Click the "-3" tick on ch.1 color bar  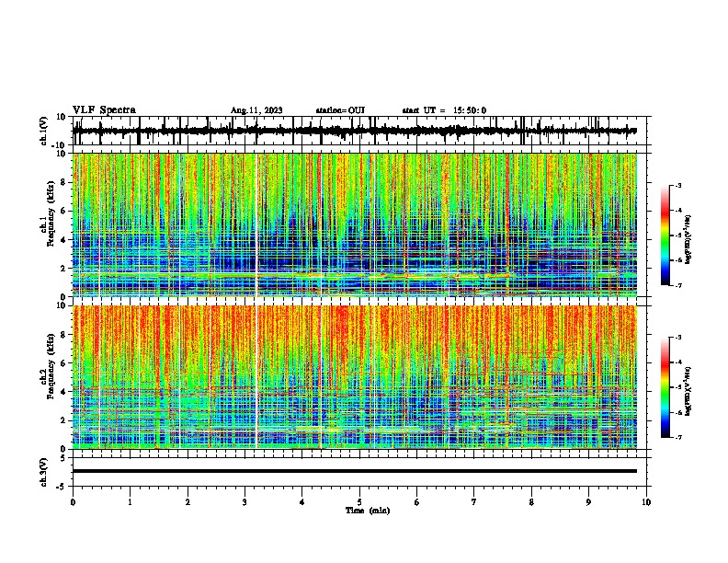coord(678,186)
